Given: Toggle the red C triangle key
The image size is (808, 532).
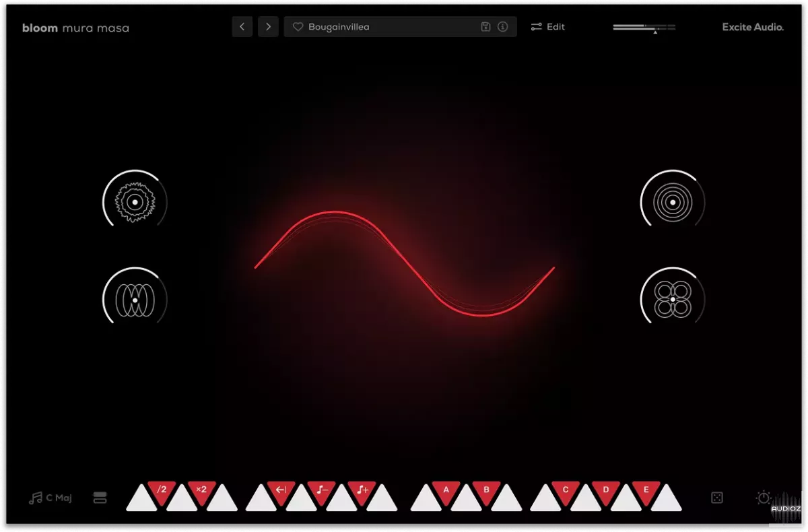Looking at the screenshot, I should click(x=566, y=490).
